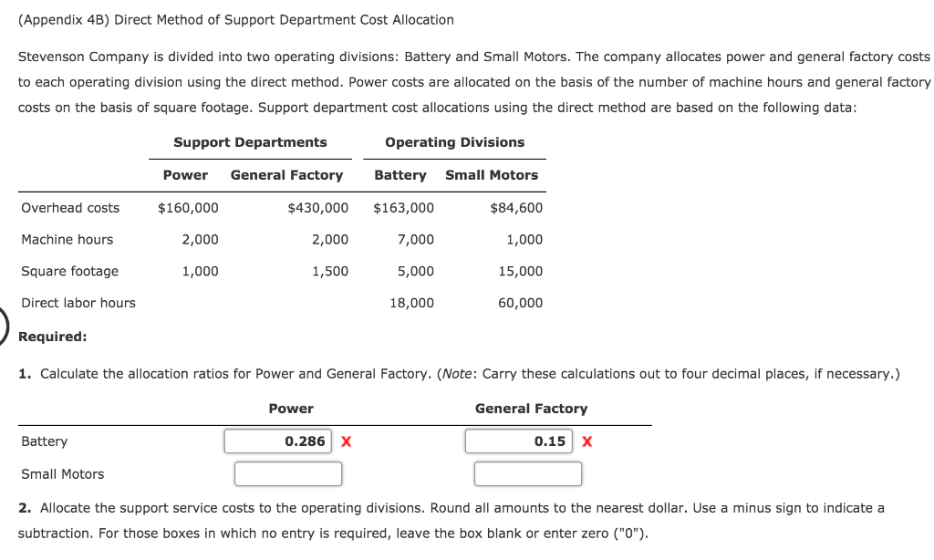Select the heading Appendix 4B Direct Method
The width and height of the screenshot is (934, 560).
click(x=237, y=19)
